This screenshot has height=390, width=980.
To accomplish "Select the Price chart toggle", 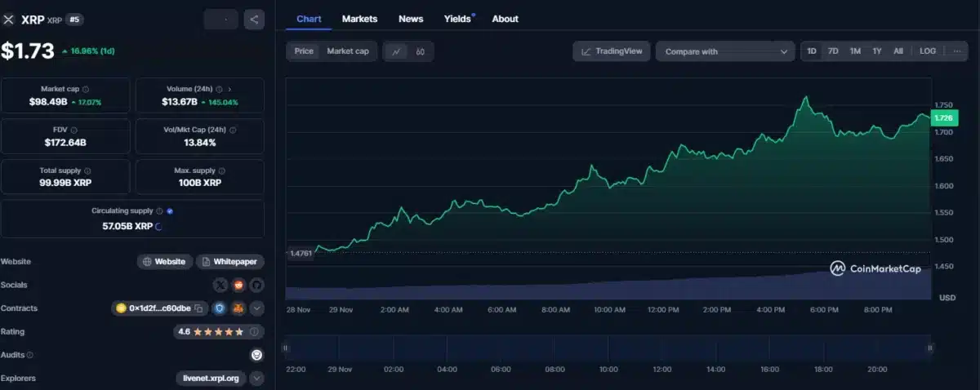I will coord(304,51).
